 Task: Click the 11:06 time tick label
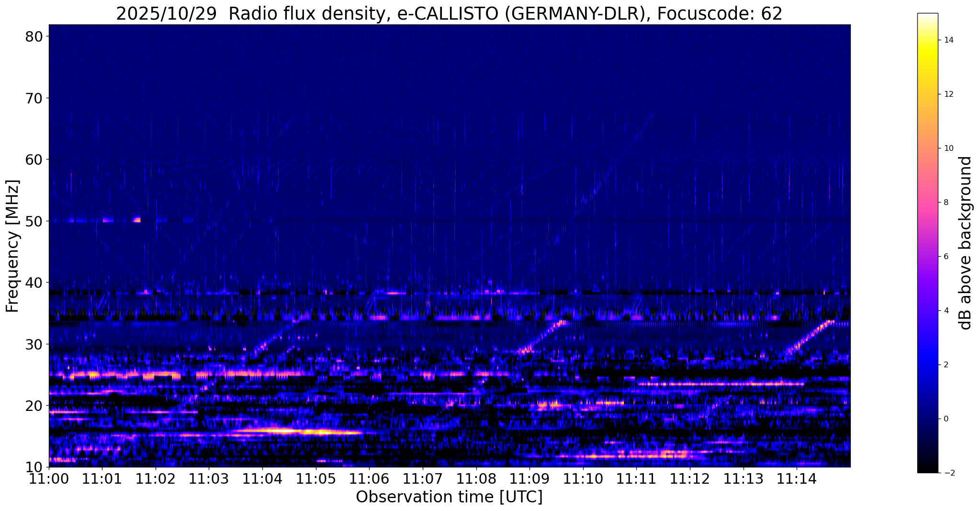(369, 478)
